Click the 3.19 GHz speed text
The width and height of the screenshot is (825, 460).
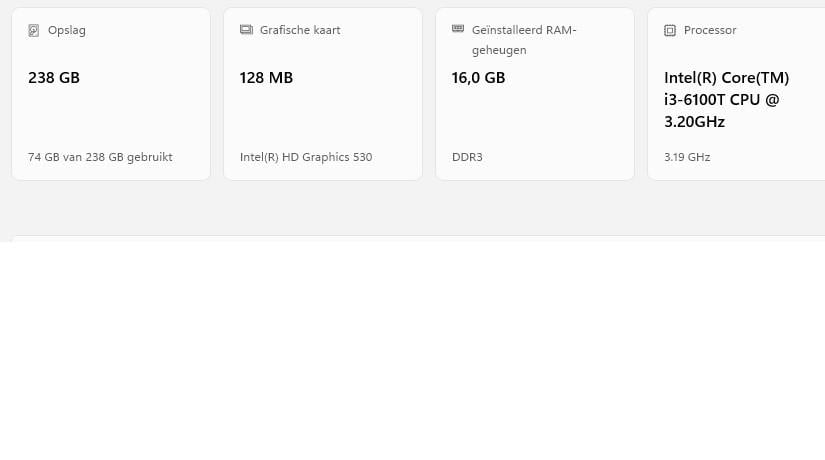coord(687,157)
